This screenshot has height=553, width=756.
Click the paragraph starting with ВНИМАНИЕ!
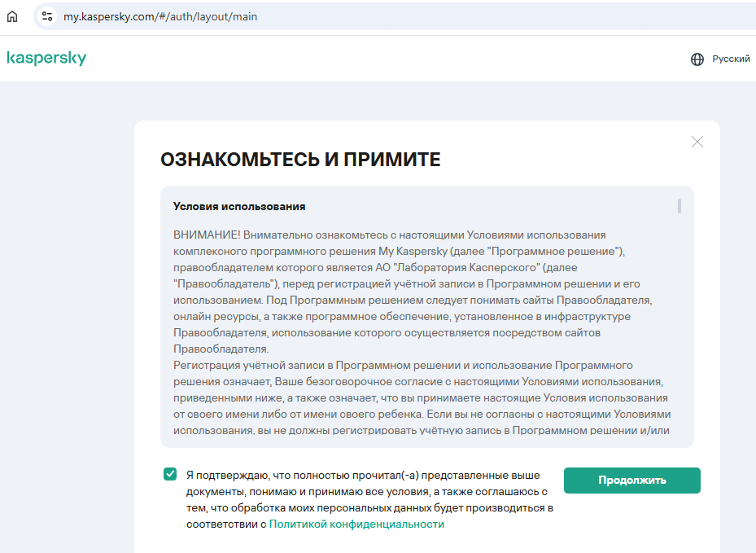tap(413, 292)
